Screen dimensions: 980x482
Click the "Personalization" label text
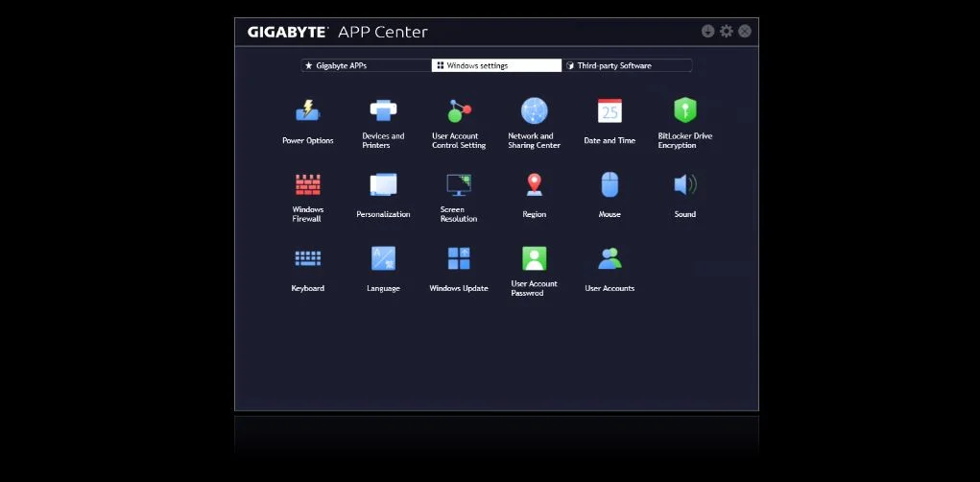click(383, 214)
